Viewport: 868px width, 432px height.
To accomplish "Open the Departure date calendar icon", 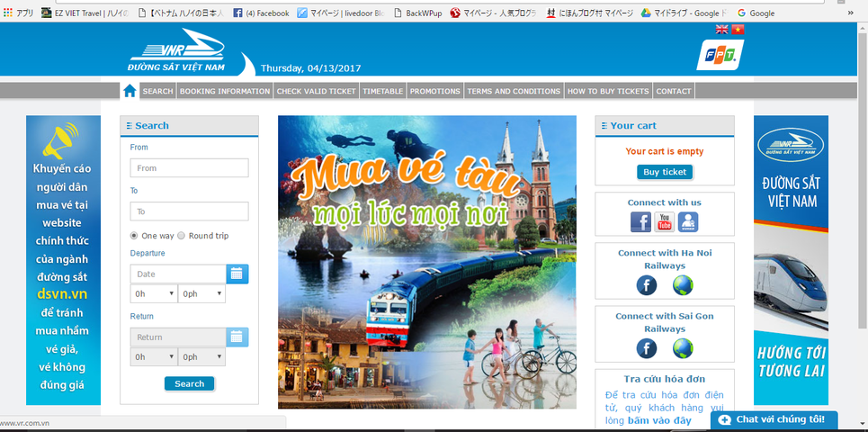I will point(237,274).
